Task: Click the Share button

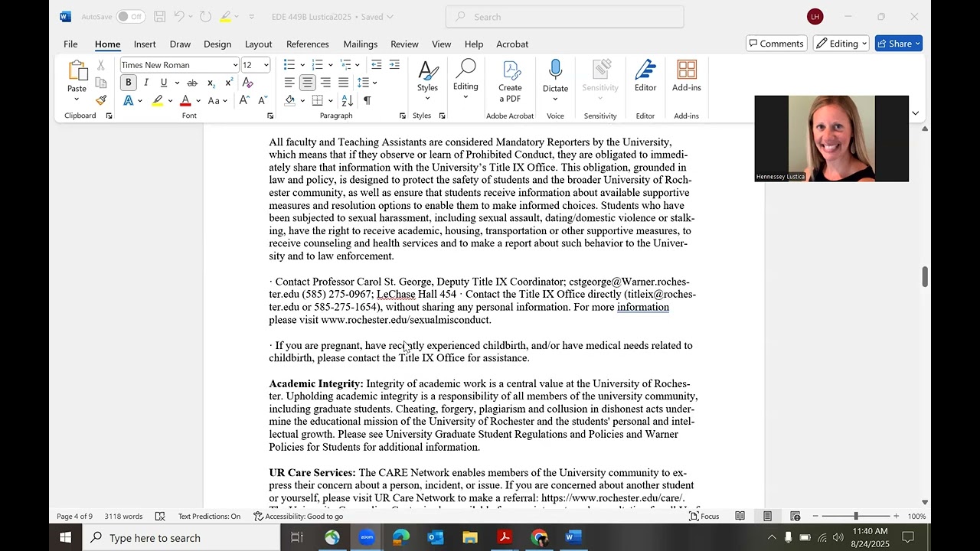Action: 898,44
